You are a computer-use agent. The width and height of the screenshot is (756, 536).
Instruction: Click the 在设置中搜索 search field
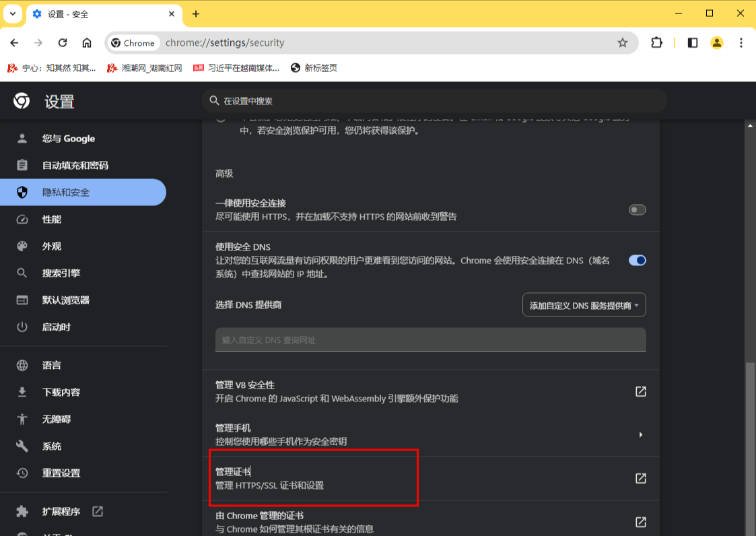(434, 101)
